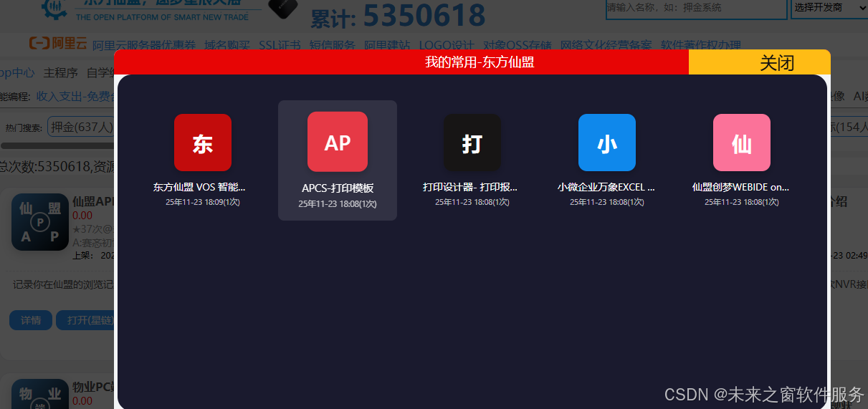Click the 我的常用-东方仙盟 dialog title

click(480, 62)
